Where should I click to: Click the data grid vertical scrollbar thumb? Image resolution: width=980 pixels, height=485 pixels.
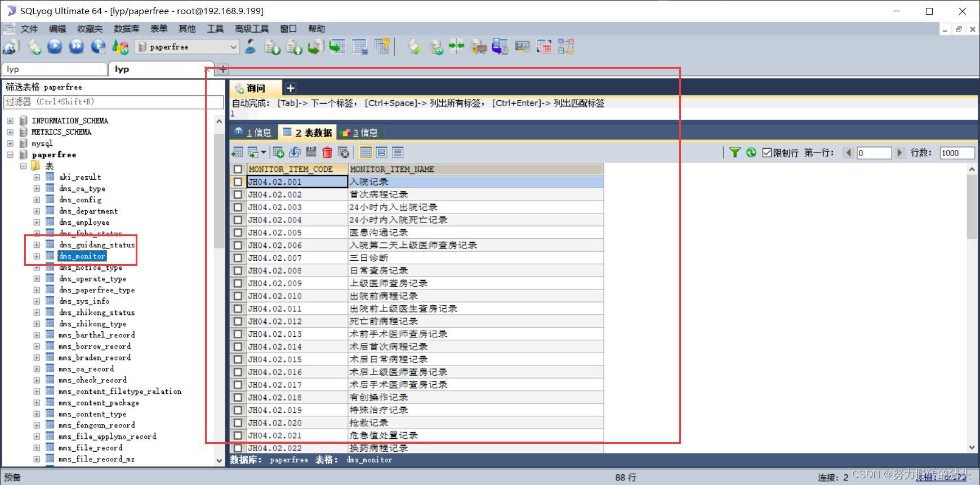click(x=972, y=207)
